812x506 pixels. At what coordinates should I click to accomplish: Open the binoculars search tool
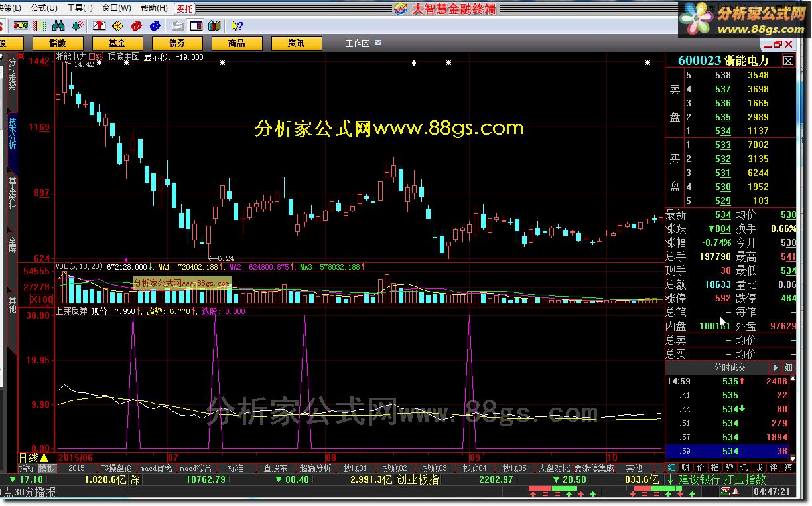tap(58, 26)
